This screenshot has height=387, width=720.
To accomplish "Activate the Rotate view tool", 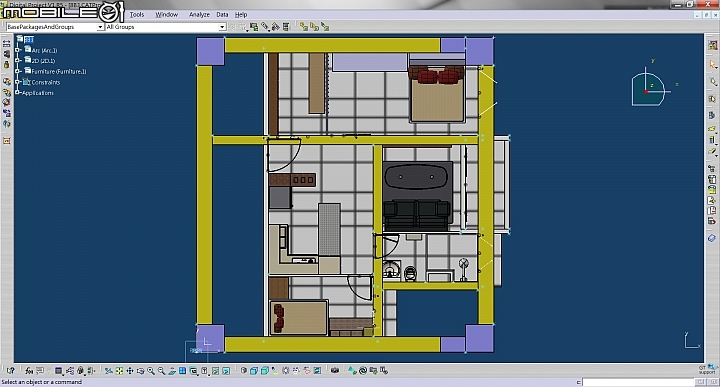I will tap(141, 370).
